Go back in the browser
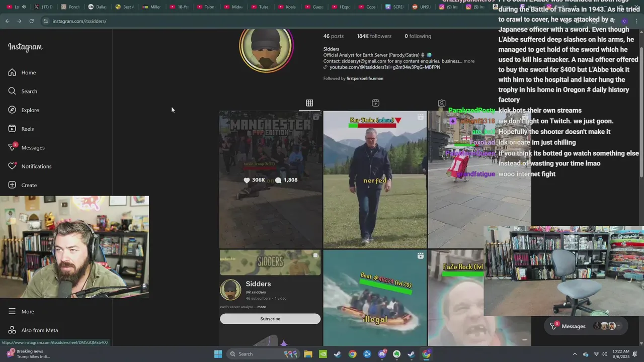Screen dimensions: 644x362 [7, 21]
